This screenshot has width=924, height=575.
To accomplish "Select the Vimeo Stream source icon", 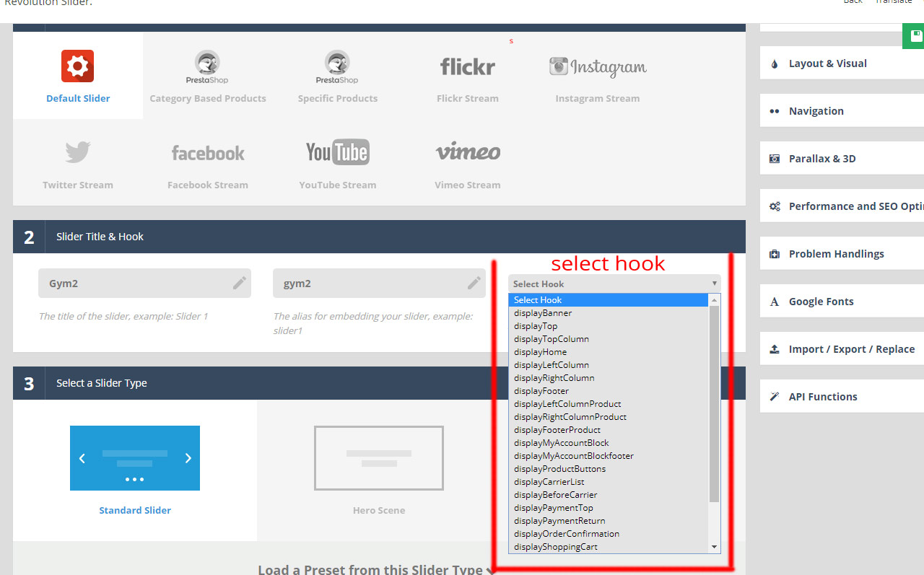I will tap(467, 152).
